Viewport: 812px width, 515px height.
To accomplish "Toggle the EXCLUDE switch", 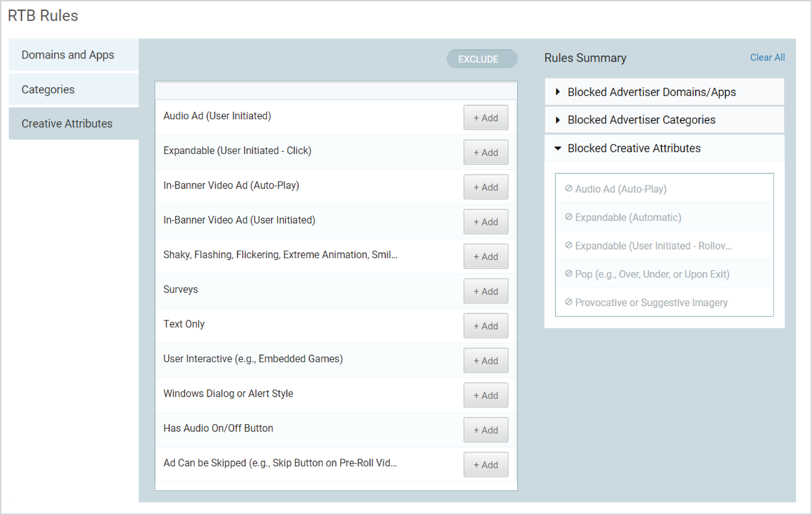I will [482, 59].
